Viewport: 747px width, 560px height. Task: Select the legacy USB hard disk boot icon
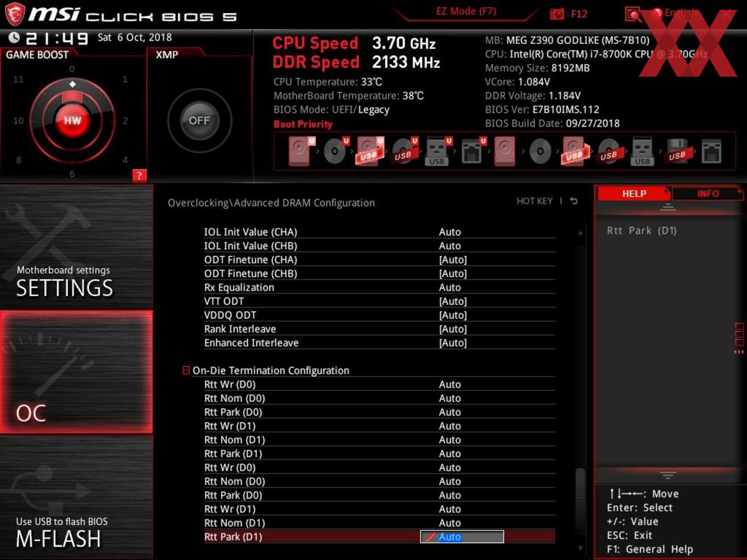(x=575, y=151)
